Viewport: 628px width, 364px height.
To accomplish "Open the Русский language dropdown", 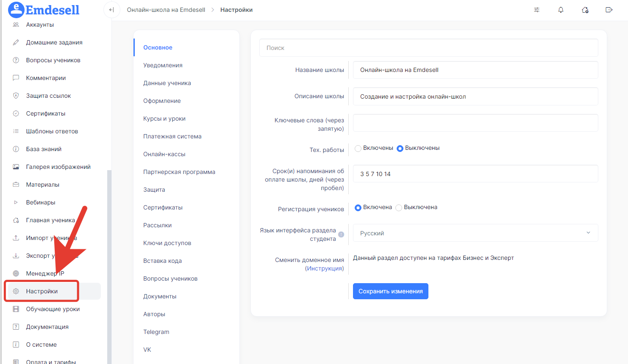I will pyautogui.click(x=475, y=233).
